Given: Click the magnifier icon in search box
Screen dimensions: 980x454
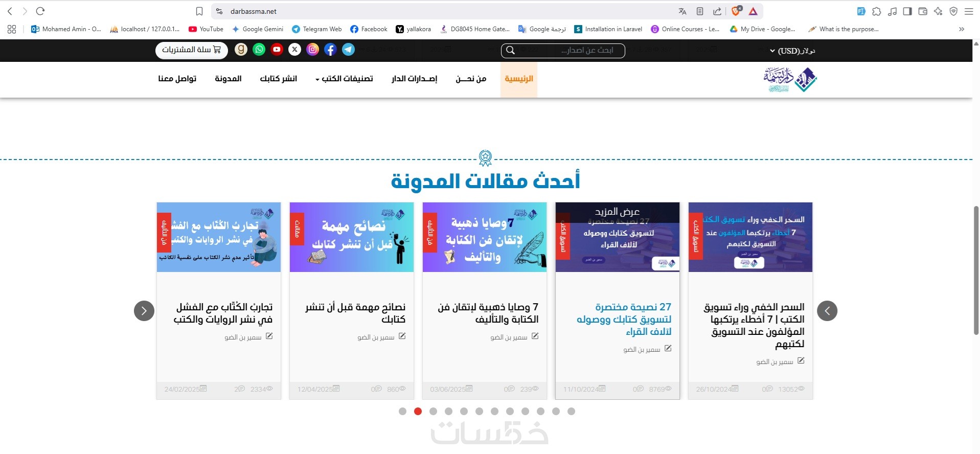Looking at the screenshot, I should 510,50.
